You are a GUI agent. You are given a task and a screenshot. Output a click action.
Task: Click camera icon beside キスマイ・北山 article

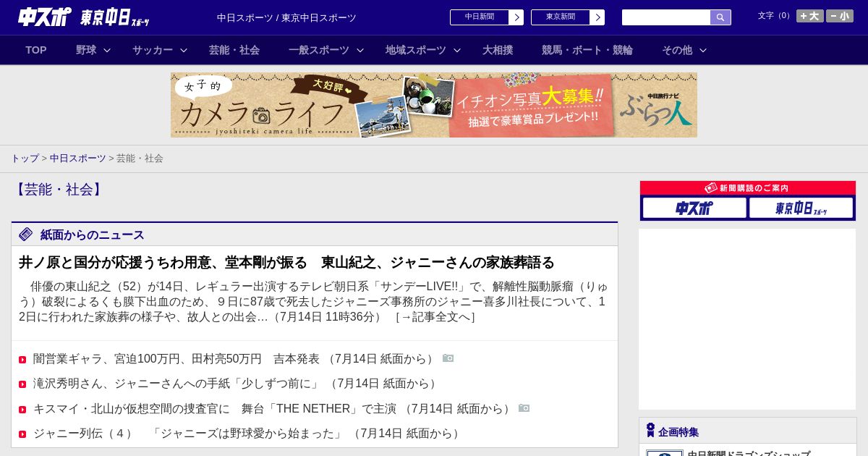coord(524,408)
